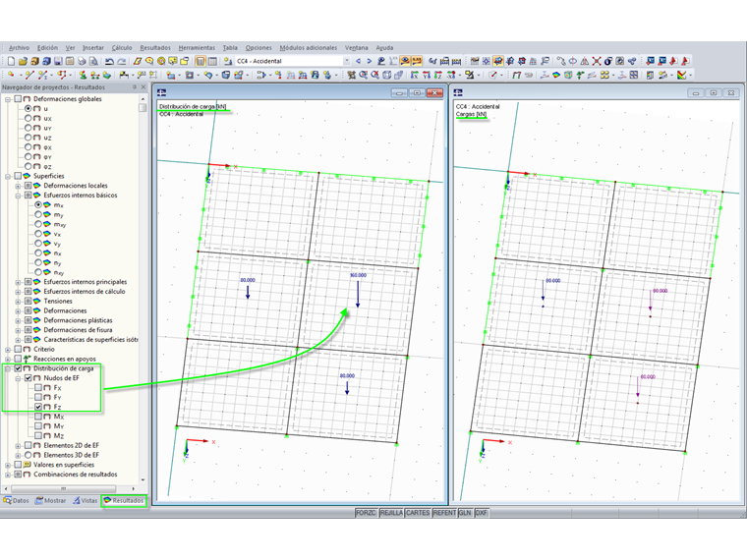This screenshot has height=560, width=747.
Task: Select the my radio button
Action: pos(38,214)
